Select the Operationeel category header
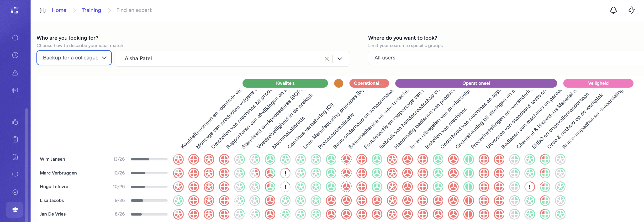Image resolution: width=644 pixels, height=222 pixels. click(476, 83)
